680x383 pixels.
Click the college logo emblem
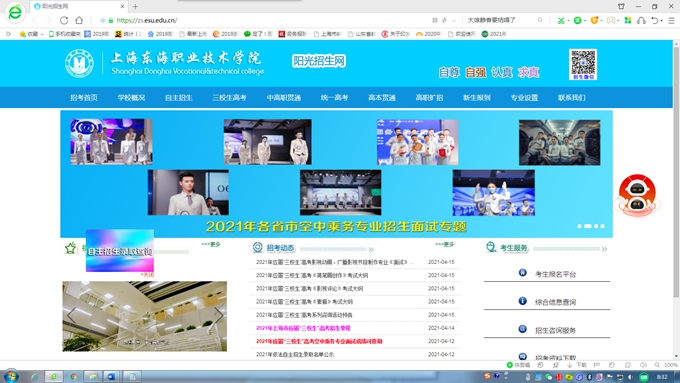pos(79,63)
